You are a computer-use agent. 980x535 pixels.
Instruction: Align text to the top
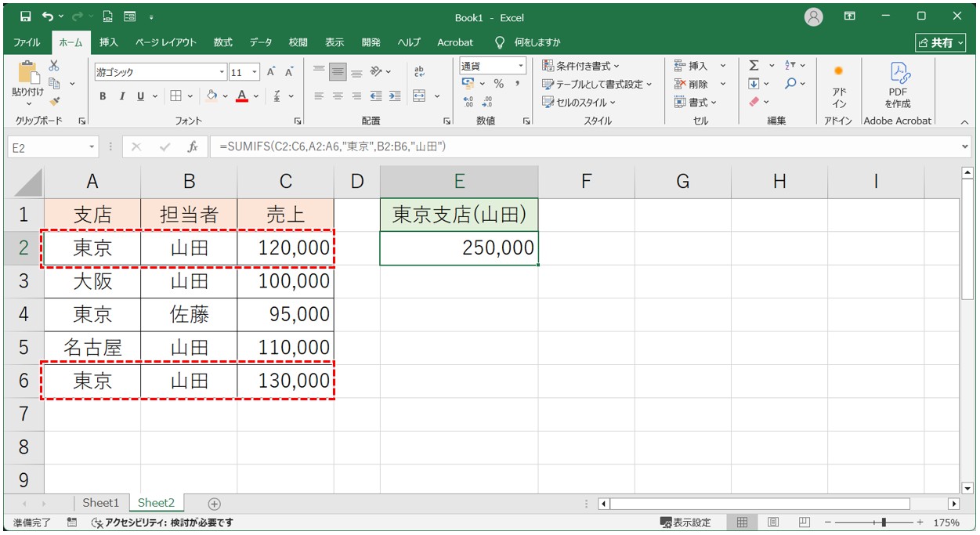[319, 72]
